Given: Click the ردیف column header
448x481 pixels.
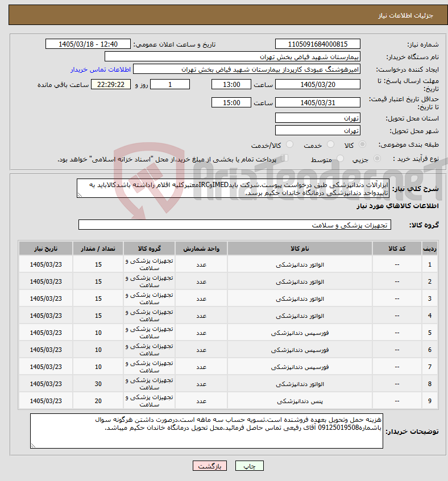Looking at the screenshot, I should (430, 248).
